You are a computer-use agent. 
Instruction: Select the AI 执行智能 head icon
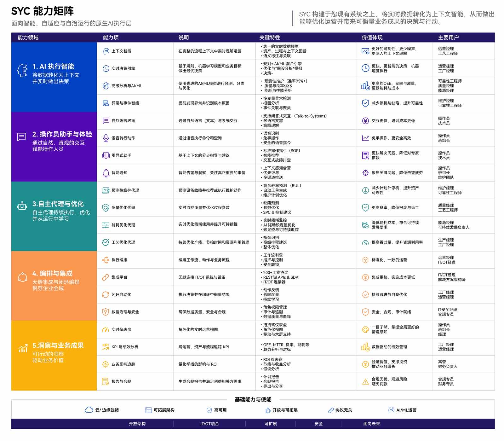click(22, 71)
